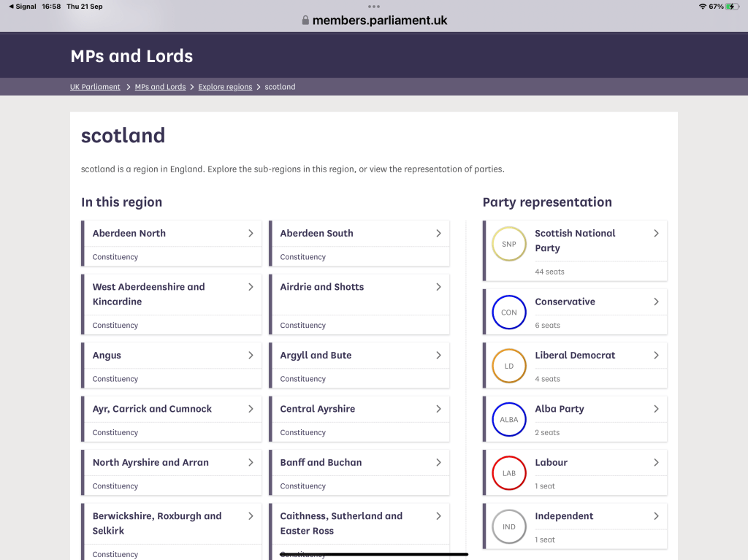748x560 pixels.
Task: Navigate to MPs and Lords breadcrumb
Action: tap(160, 87)
